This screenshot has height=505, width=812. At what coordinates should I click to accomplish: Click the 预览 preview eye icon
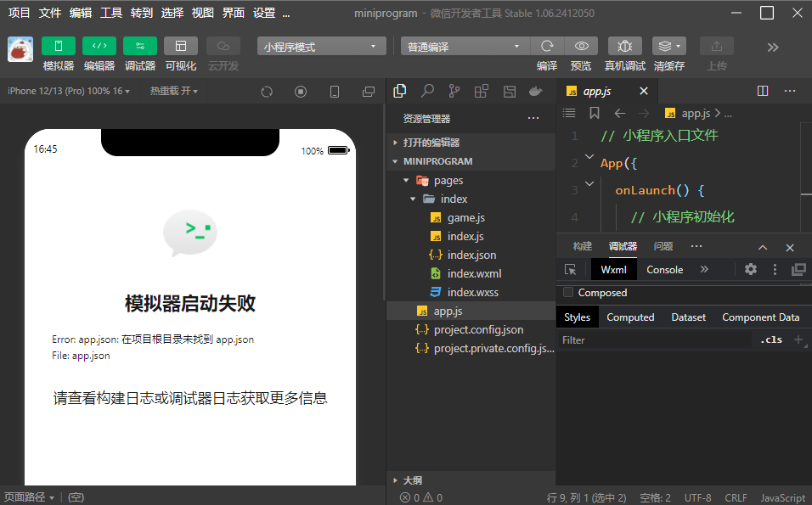coord(581,46)
